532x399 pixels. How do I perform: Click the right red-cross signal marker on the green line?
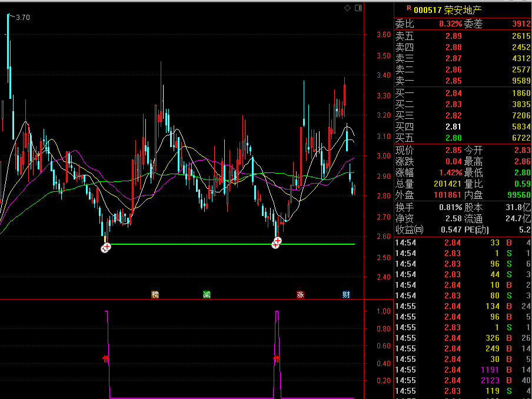coord(276,242)
